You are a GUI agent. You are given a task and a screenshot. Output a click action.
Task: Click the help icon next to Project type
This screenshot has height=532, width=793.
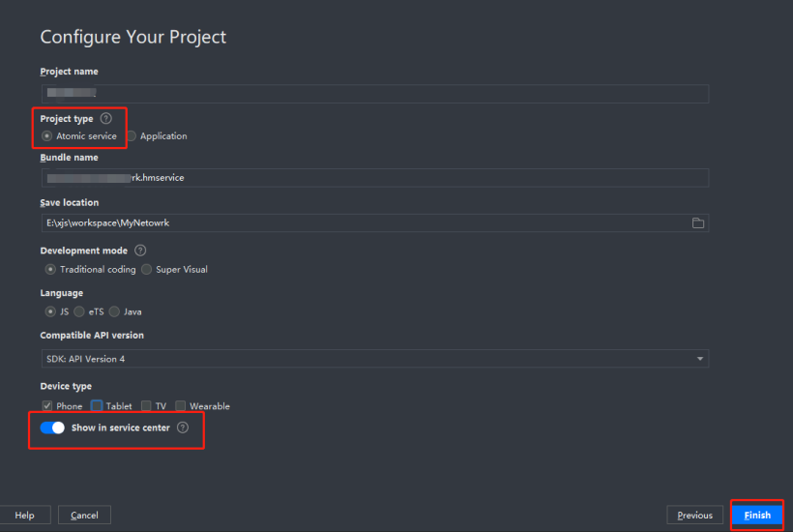pos(106,118)
